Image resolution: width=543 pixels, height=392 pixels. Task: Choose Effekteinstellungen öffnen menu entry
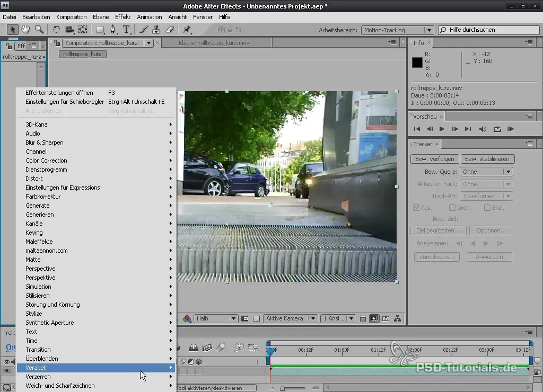tap(97, 93)
